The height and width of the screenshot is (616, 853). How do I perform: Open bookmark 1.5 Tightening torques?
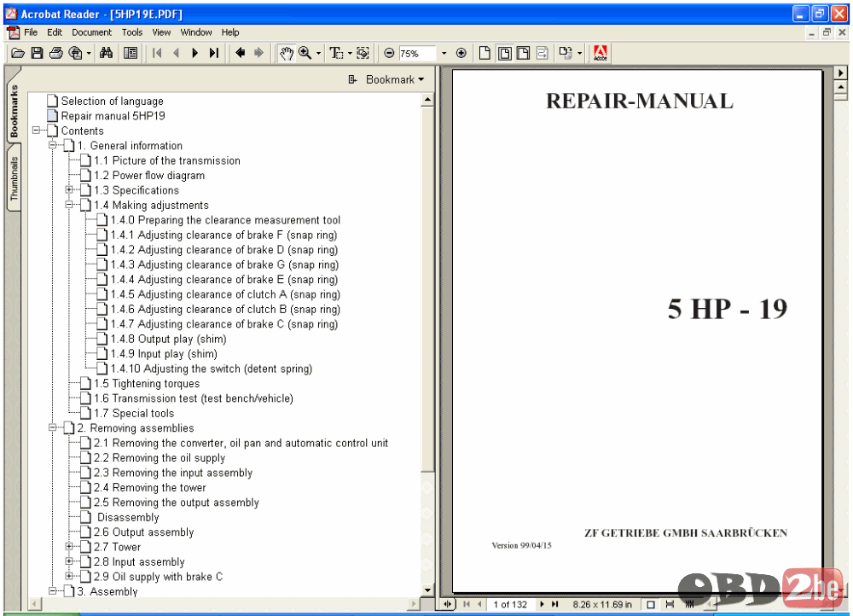coord(147,384)
